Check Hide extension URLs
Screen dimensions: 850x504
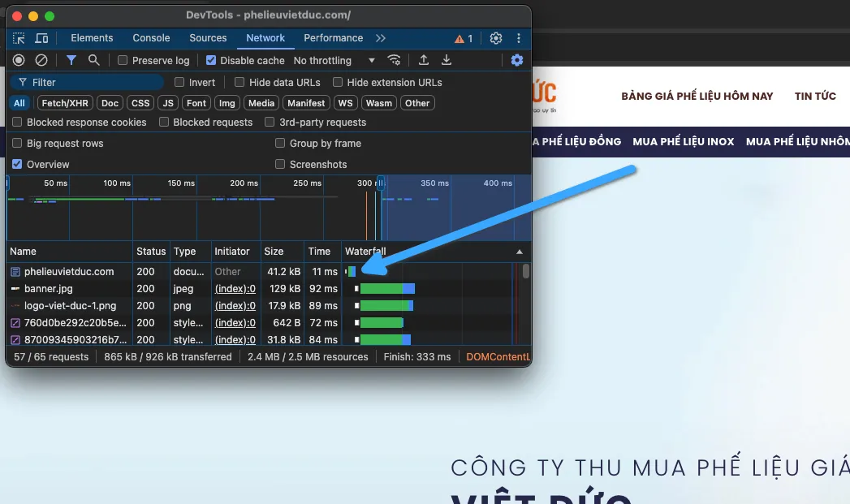point(338,82)
